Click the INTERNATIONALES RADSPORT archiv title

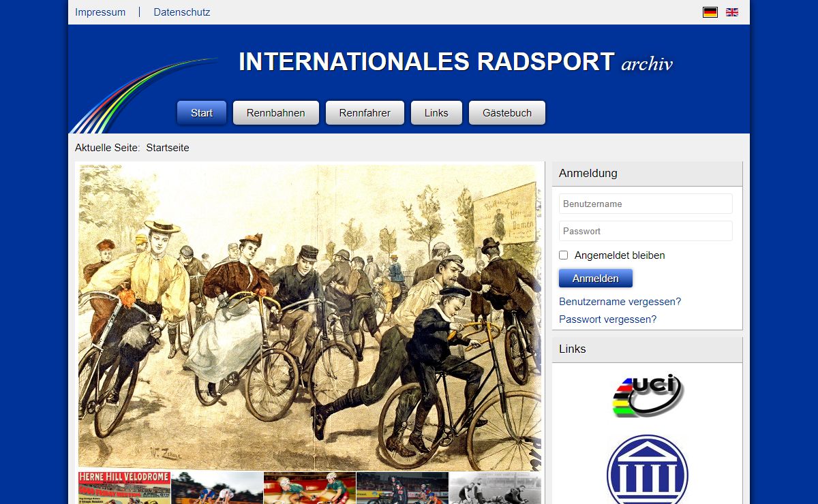pyautogui.click(x=455, y=62)
